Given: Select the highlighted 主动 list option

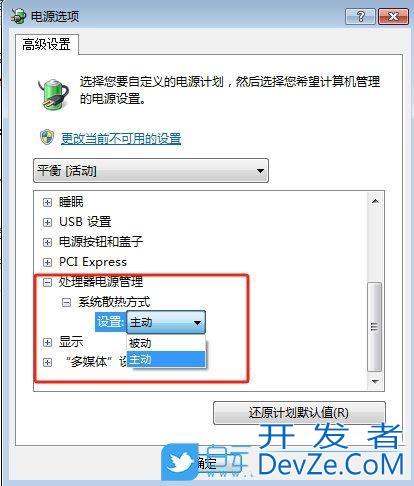Looking at the screenshot, I should (x=166, y=359).
